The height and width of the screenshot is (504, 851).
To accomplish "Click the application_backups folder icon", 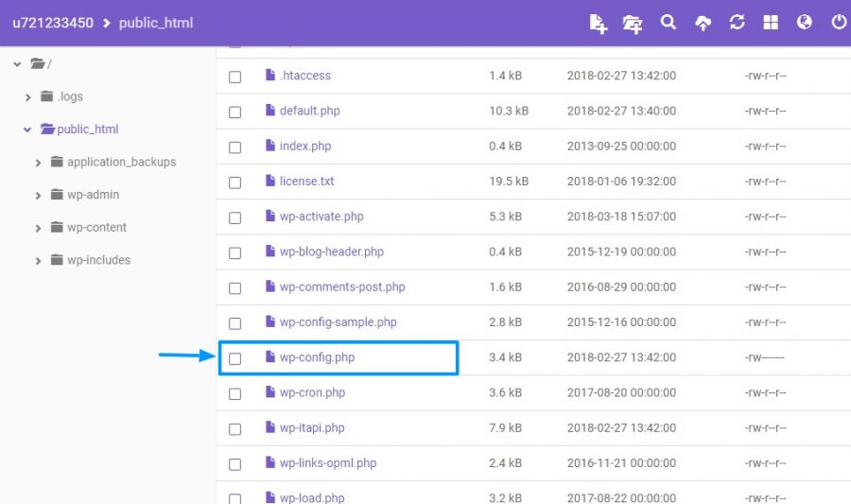I will [57, 162].
